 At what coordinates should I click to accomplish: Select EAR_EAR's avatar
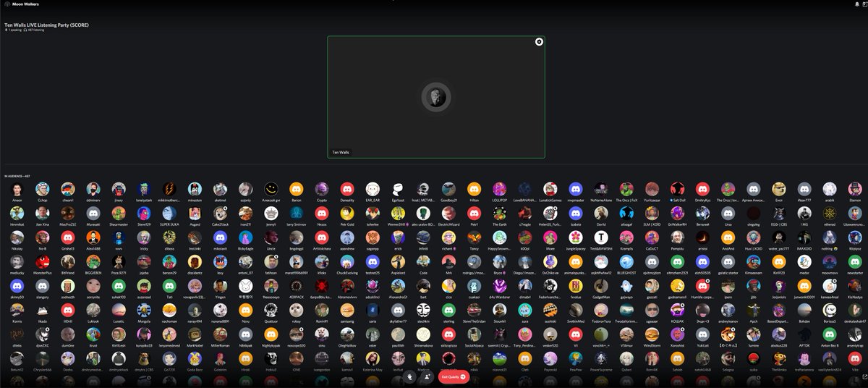[x=372, y=189]
